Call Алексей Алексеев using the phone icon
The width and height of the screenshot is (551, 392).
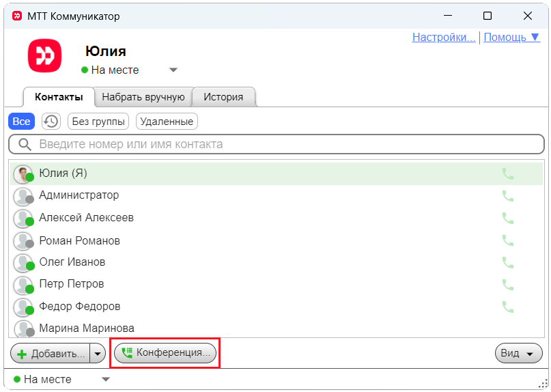tap(507, 219)
